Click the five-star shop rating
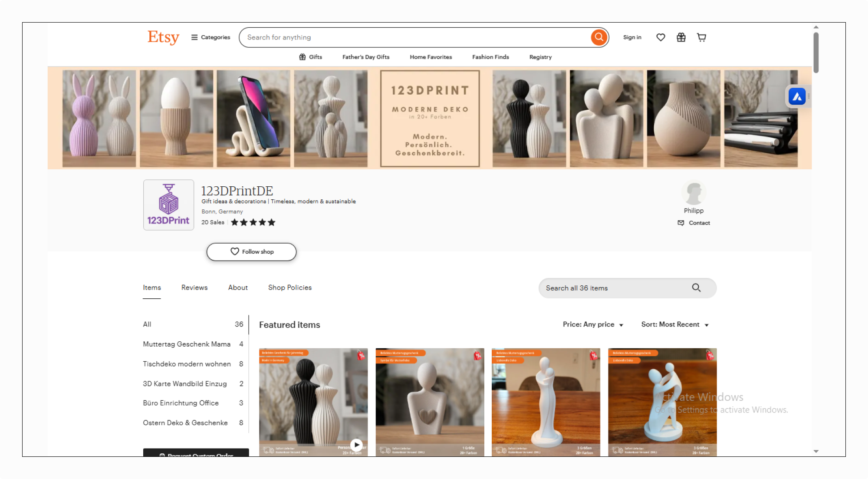The height and width of the screenshot is (479, 868). coord(253,222)
